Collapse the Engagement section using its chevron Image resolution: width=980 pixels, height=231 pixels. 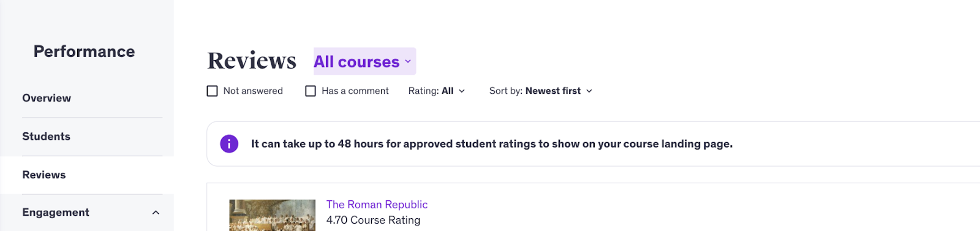pos(156,213)
